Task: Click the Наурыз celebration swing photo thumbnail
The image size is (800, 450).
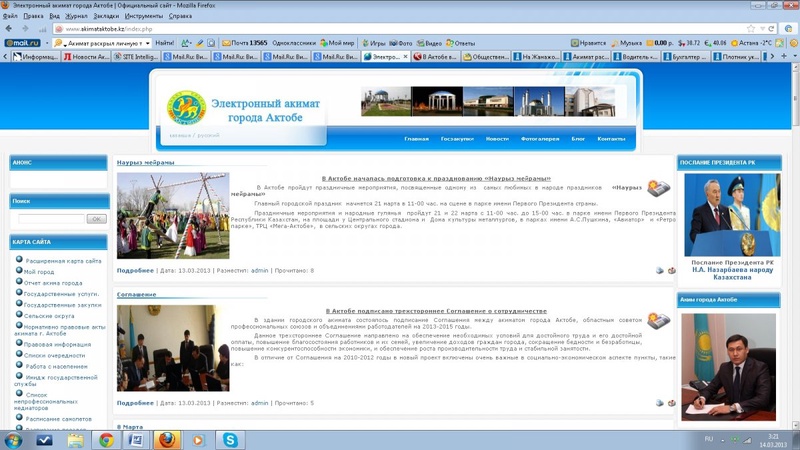Action: tap(173, 216)
